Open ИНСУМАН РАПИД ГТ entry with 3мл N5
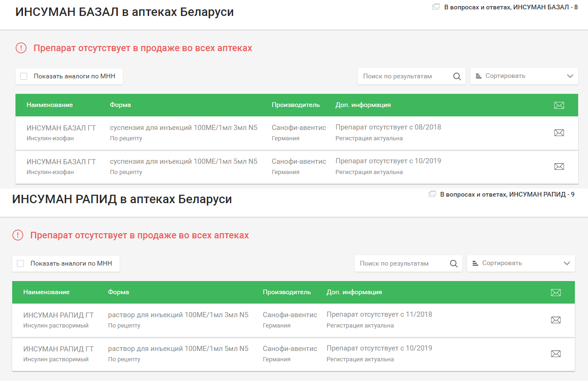588x381 pixels. [59, 315]
